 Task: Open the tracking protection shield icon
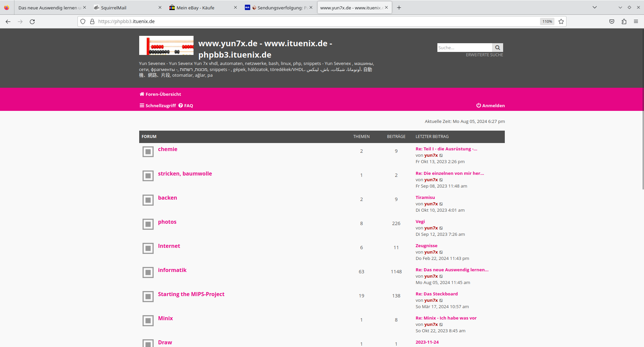83,22
